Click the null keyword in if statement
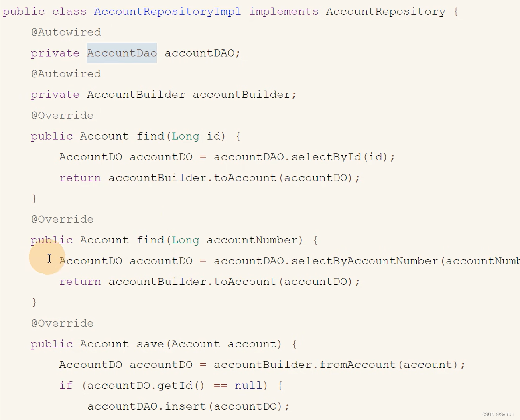Viewport: 520px width, 420px height. [x=248, y=386]
